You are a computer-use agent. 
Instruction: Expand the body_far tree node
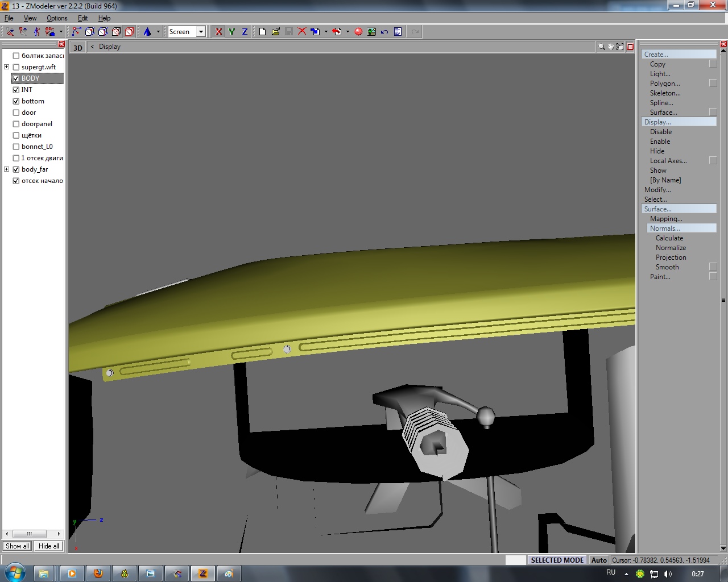point(6,169)
